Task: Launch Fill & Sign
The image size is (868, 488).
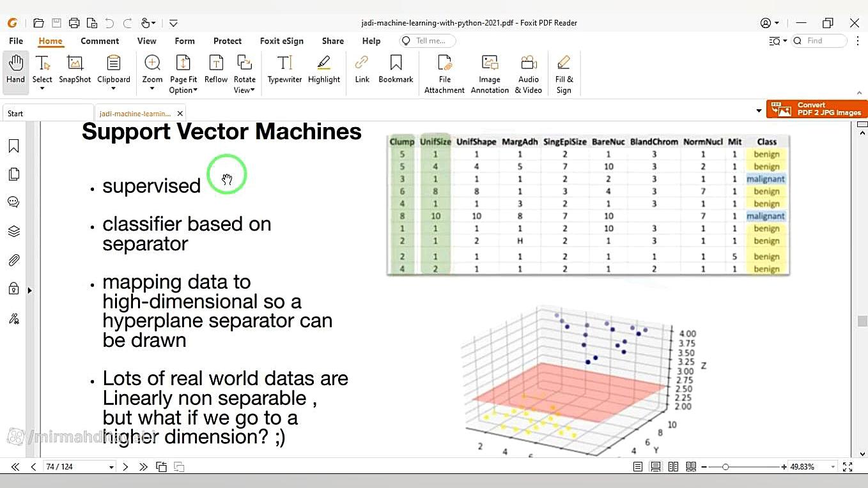Action: 564,74
